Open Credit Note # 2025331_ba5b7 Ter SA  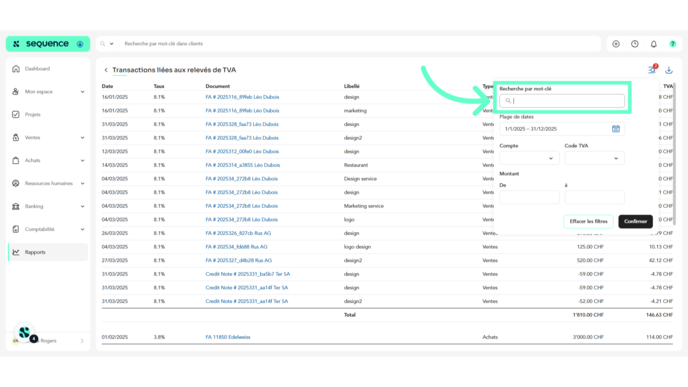pyautogui.click(x=247, y=274)
